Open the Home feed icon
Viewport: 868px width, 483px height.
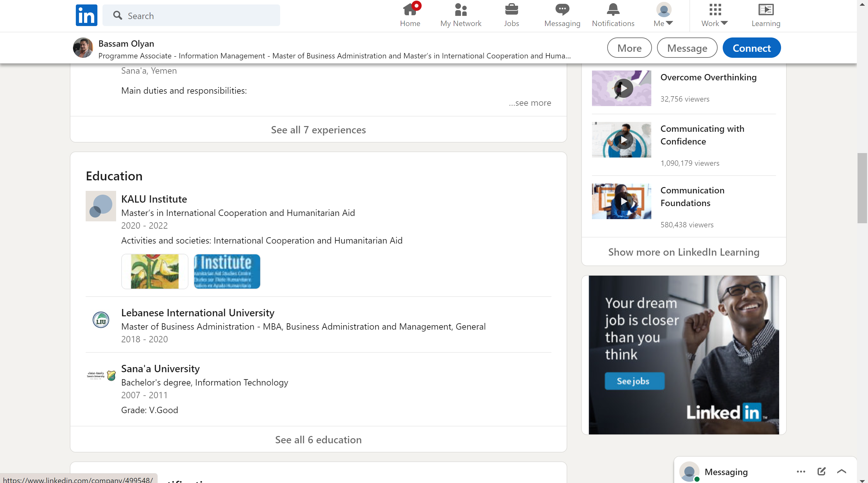[x=410, y=10]
